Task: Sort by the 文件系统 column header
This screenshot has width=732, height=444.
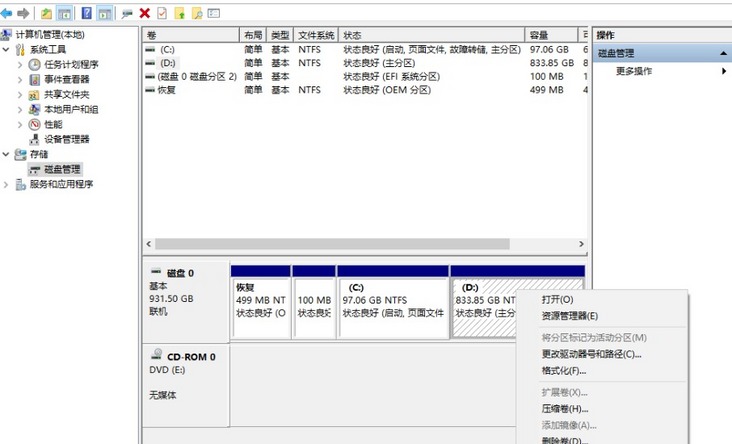Action: [x=316, y=35]
